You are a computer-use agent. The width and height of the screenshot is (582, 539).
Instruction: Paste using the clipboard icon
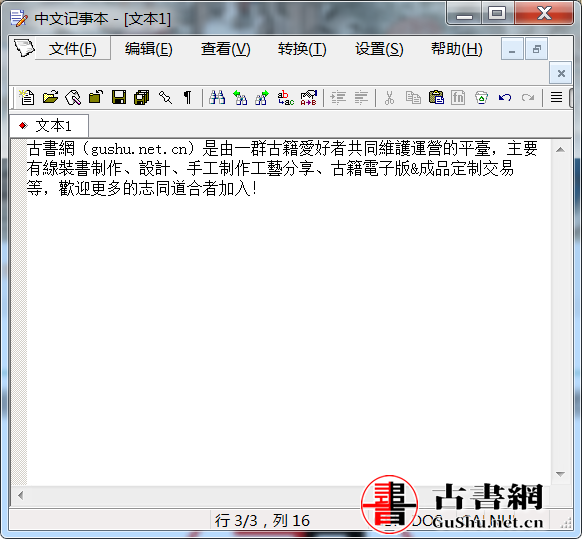click(436, 98)
